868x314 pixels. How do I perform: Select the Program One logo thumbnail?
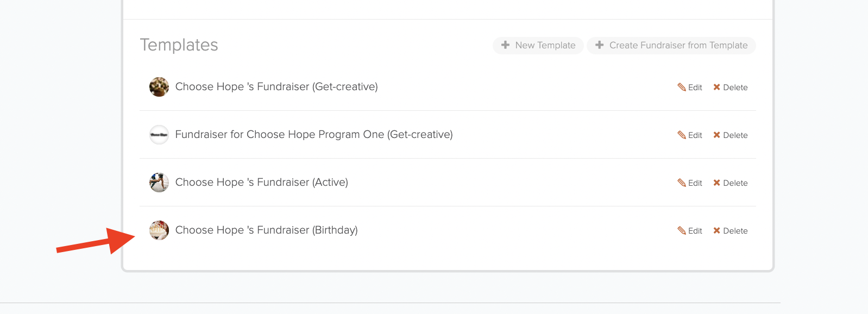[x=159, y=135]
